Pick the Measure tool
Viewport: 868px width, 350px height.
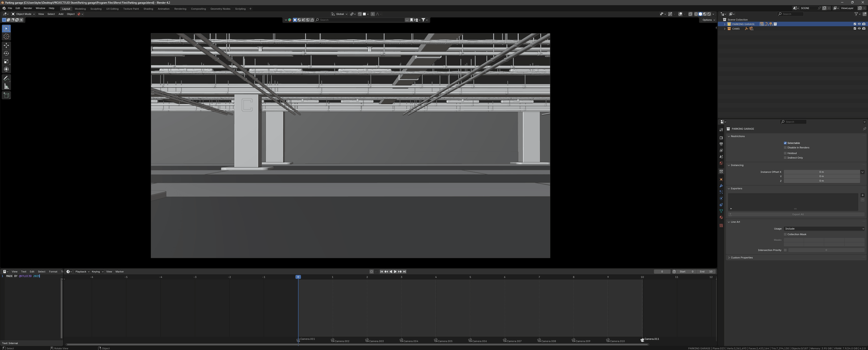(x=6, y=86)
